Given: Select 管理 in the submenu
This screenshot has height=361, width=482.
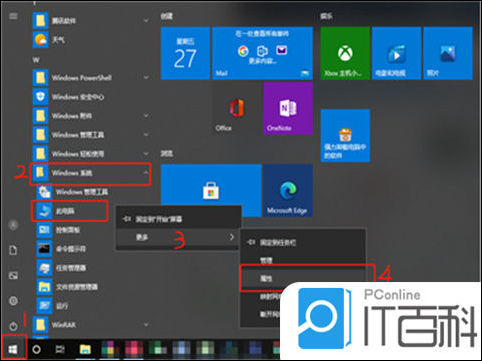Looking at the screenshot, I should click(303, 260).
